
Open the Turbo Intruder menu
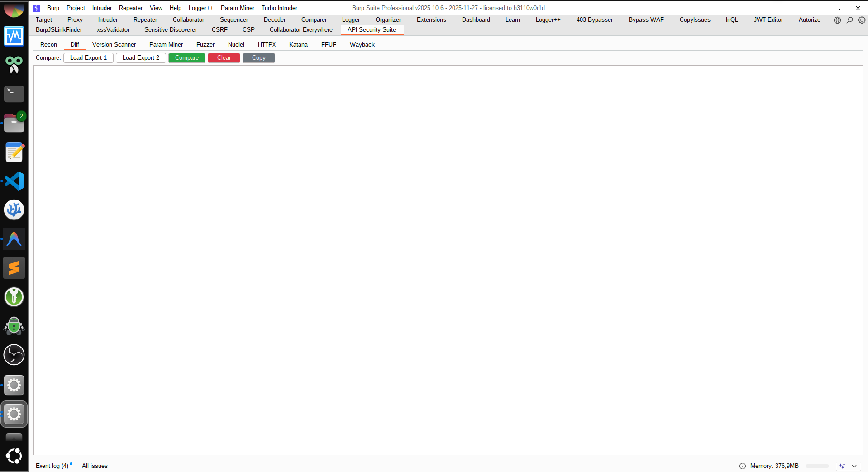(x=279, y=8)
